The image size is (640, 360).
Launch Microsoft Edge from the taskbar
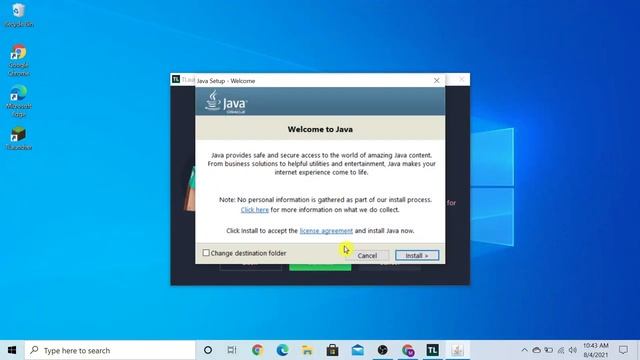tap(282, 350)
